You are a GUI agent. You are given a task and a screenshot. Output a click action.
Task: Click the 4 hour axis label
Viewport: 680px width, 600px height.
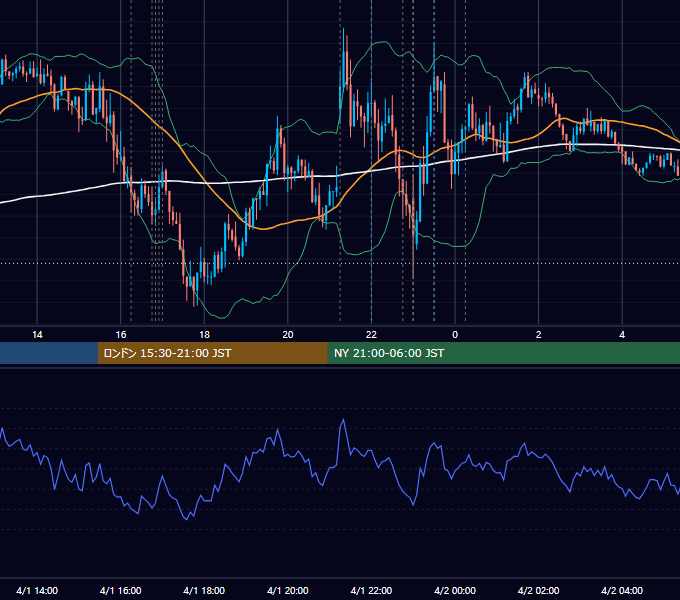[x=622, y=335]
